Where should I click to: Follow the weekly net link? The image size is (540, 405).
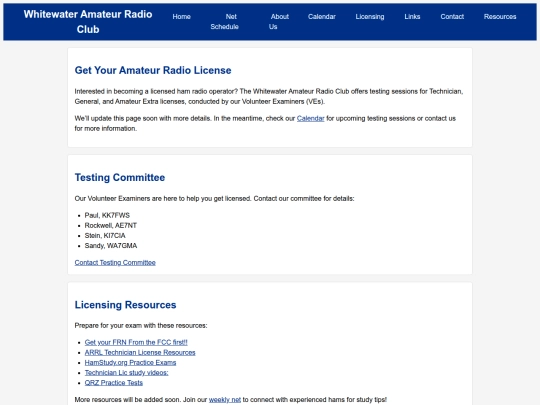(225, 399)
